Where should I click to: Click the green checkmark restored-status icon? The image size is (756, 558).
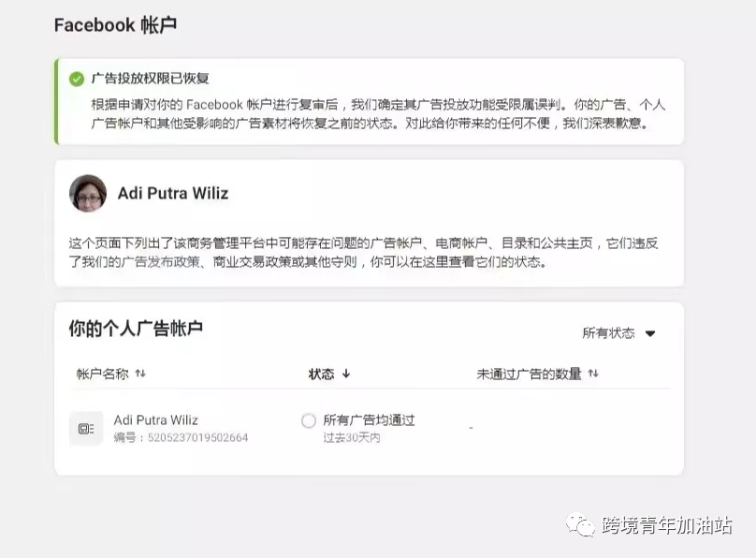(77, 79)
